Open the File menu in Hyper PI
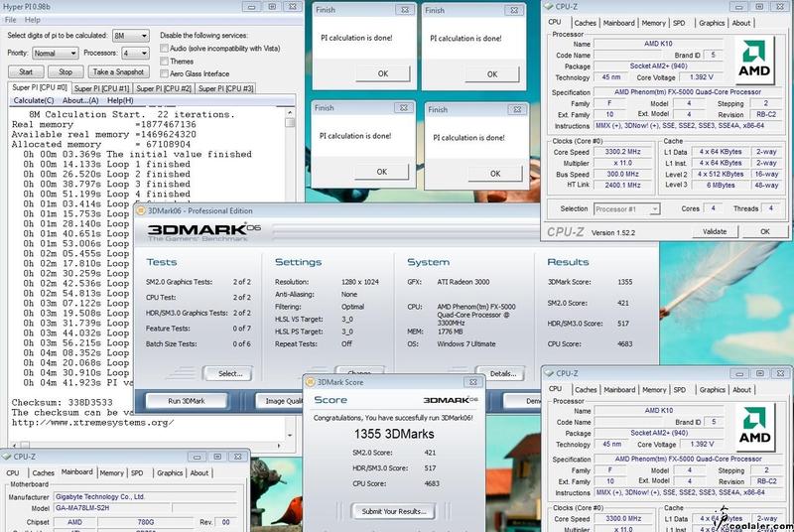Screen dimensions: 794x532 (x=10, y=20)
